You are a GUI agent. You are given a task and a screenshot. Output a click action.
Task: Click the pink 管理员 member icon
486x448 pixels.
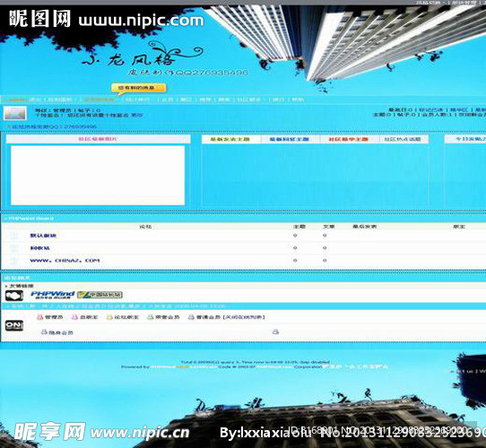point(40,317)
